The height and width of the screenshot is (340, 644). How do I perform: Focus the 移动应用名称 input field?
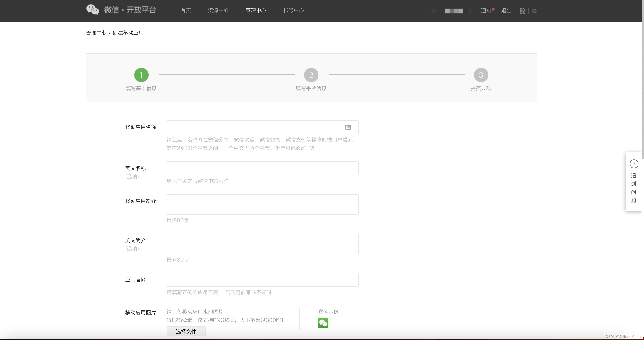[255, 127]
